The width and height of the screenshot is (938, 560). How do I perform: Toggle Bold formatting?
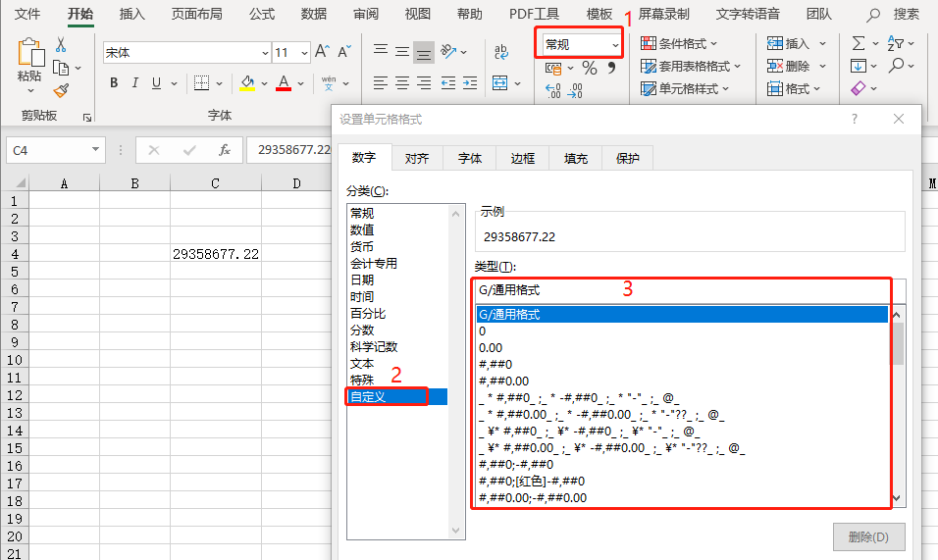click(x=114, y=82)
